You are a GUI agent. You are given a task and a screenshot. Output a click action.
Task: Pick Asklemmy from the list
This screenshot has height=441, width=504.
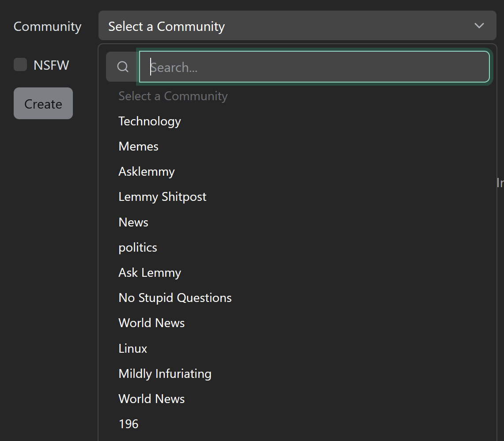tap(147, 172)
